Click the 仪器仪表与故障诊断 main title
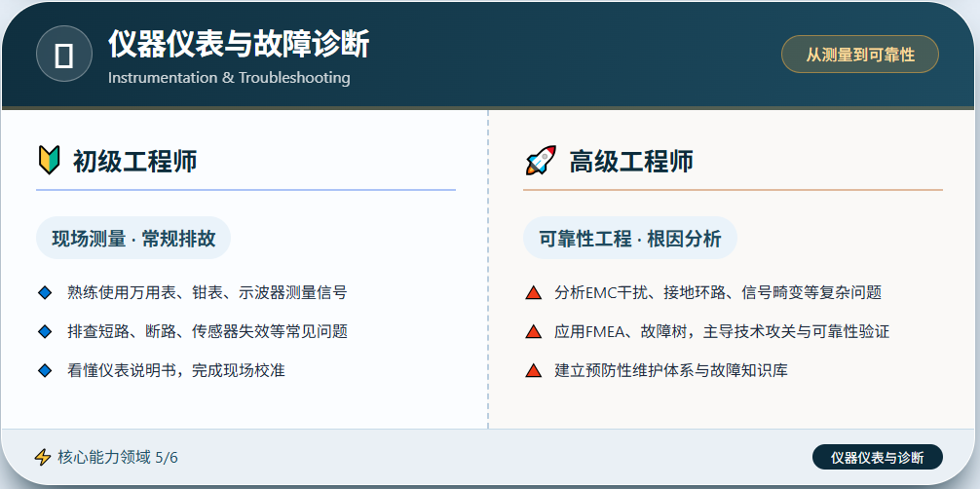The height and width of the screenshot is (489, 980). 239,45
